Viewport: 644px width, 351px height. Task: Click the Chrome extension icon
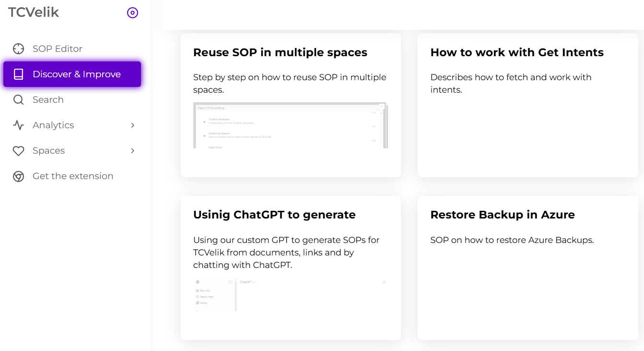[x=18, y=176]
